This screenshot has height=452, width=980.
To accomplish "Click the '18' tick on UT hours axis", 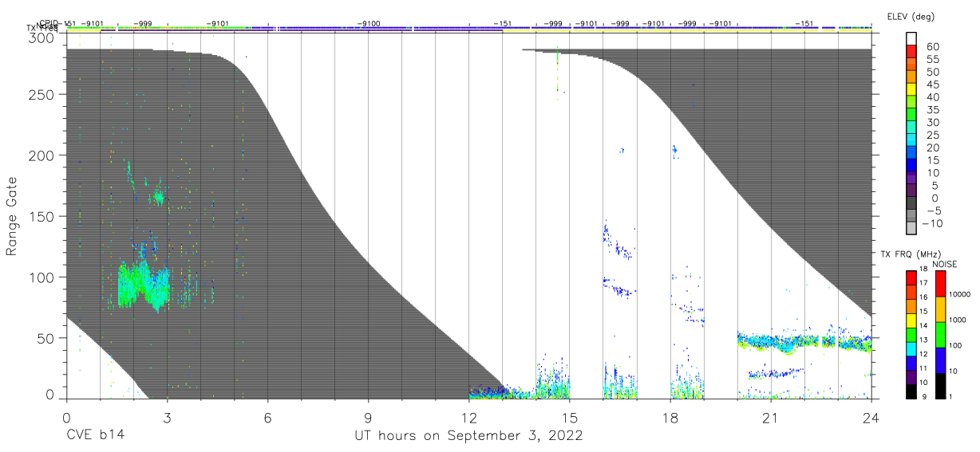I will 671,417.
